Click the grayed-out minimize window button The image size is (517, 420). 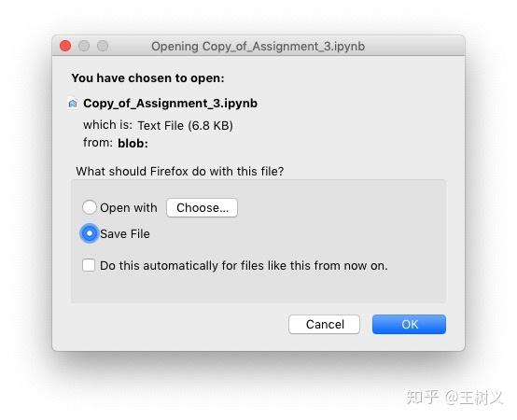point(84,46)
